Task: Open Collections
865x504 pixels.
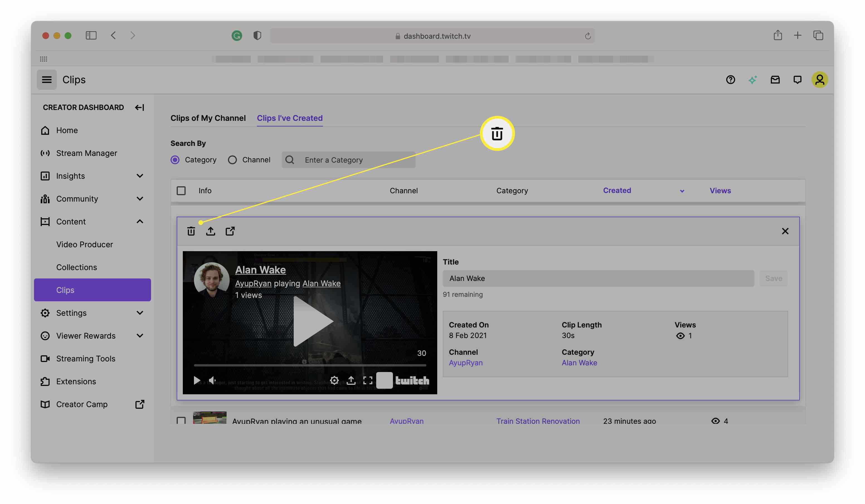Action: coord(77,267)
